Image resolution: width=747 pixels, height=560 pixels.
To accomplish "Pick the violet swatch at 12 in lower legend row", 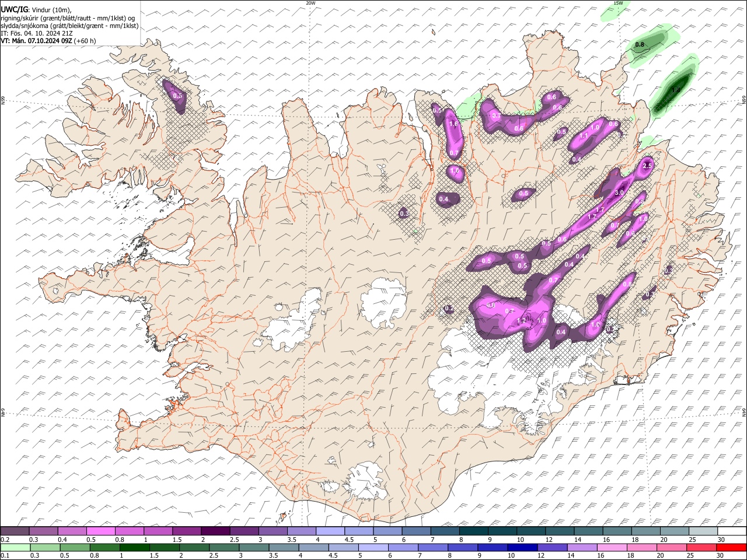I will [553, 547].
